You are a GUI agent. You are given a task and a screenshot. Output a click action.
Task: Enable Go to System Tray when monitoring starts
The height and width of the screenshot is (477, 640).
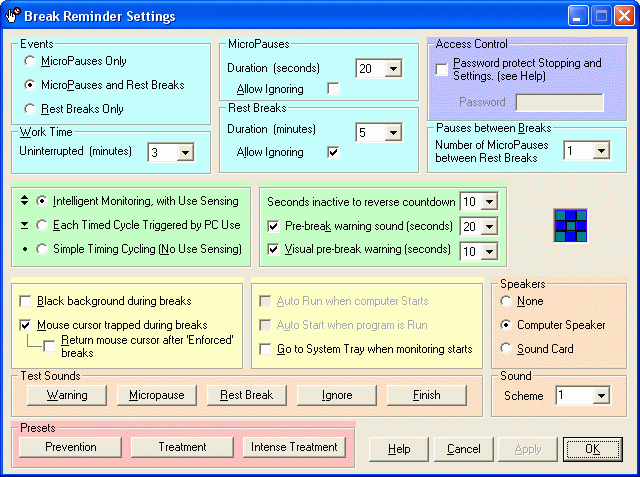click(x=265, y=349)
